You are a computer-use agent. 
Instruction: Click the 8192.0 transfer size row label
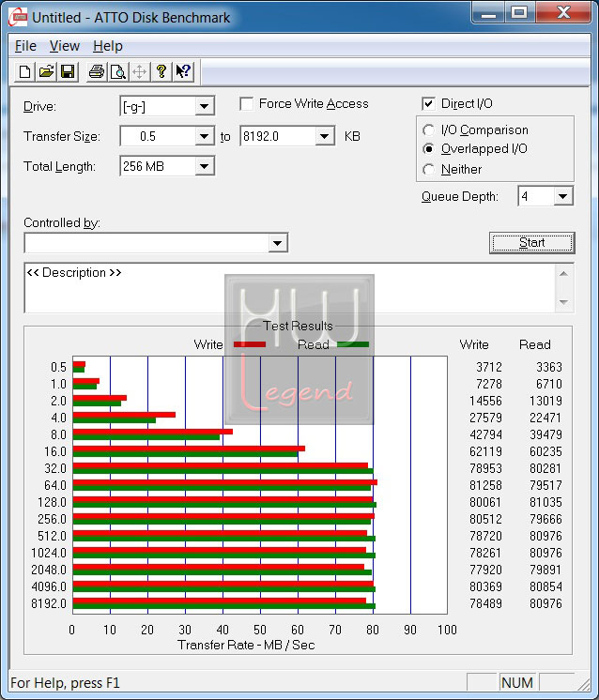49,603
